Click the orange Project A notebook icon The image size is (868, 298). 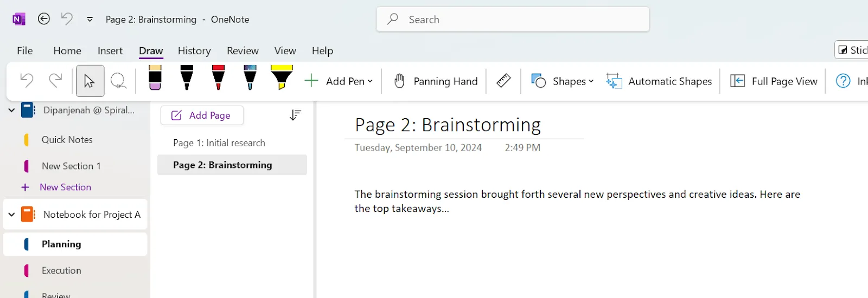click(28, 215)
